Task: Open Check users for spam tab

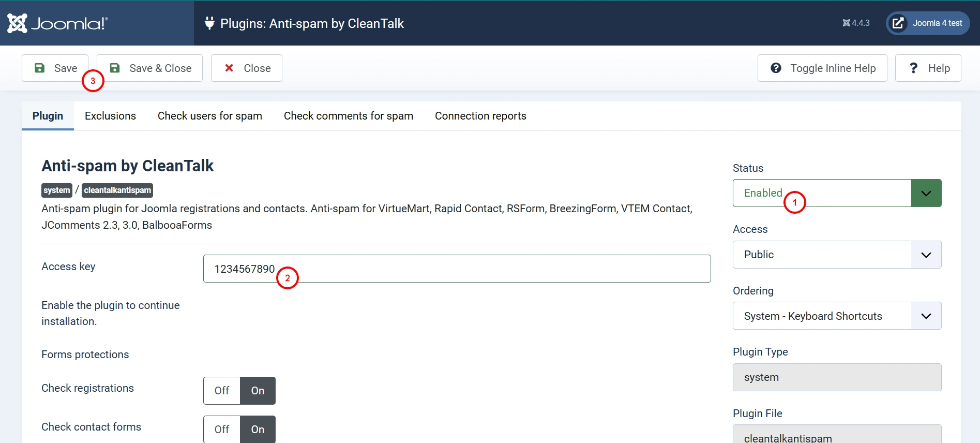Action: [x=210, y=116]
